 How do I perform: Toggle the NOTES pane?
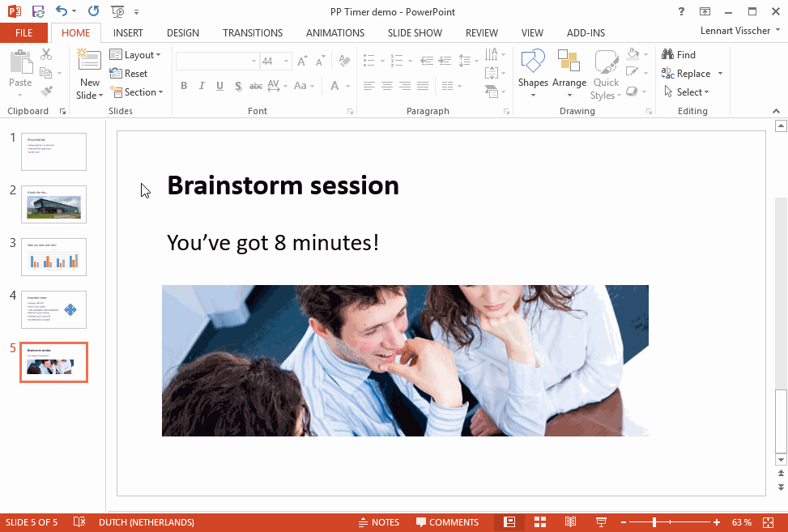point(379,522)
